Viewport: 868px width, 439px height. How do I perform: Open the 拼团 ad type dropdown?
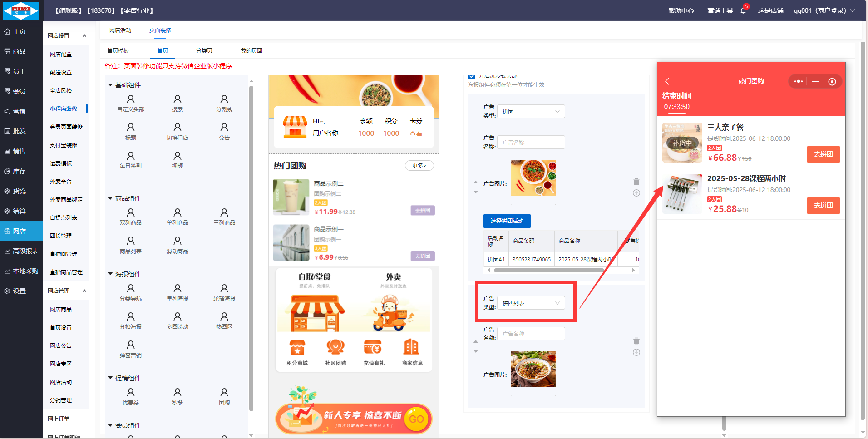(531, 112)
